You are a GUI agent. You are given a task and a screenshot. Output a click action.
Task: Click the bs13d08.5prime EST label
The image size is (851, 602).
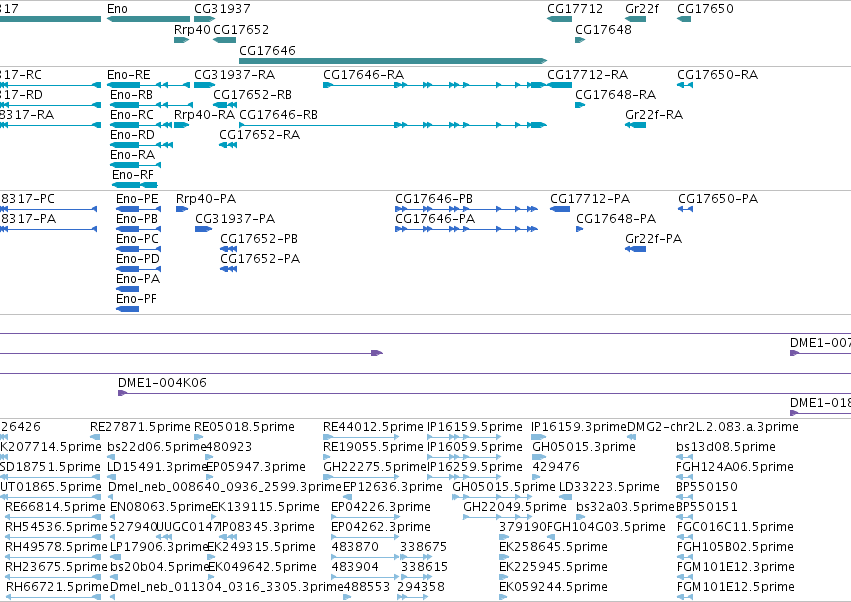click(x=726, y=447)
